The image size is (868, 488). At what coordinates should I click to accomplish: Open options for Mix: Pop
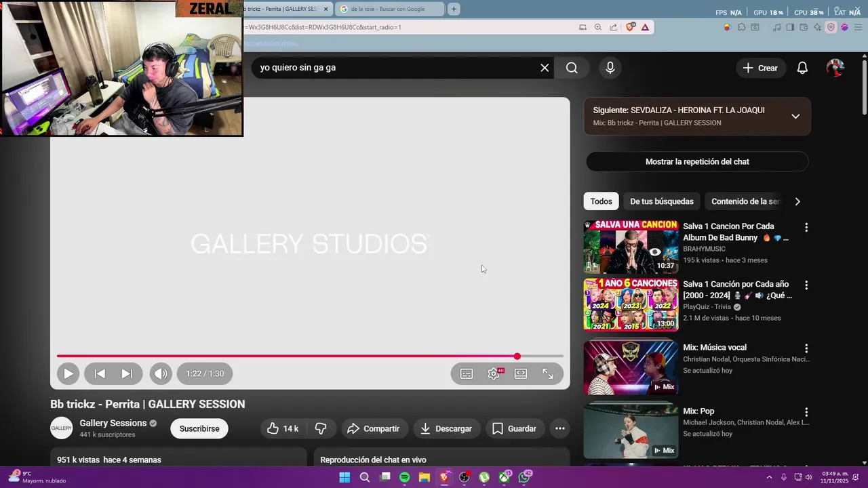point(806,412)
